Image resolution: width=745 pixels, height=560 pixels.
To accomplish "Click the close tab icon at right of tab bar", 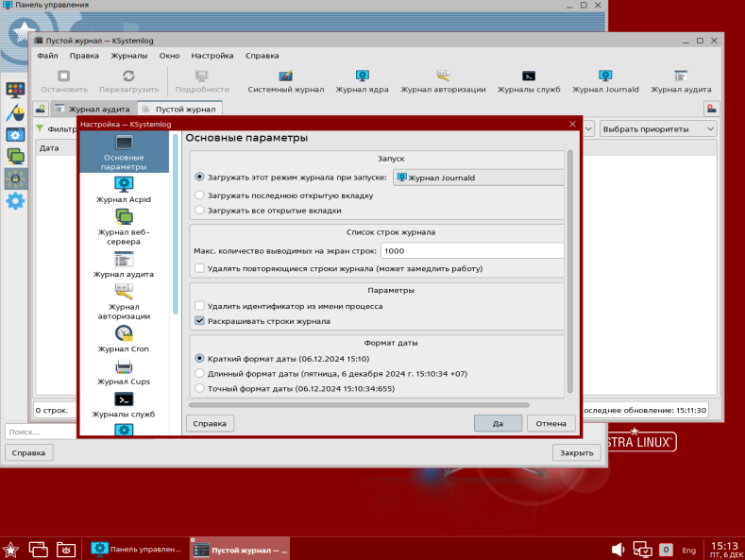I will tap(711, 109).
